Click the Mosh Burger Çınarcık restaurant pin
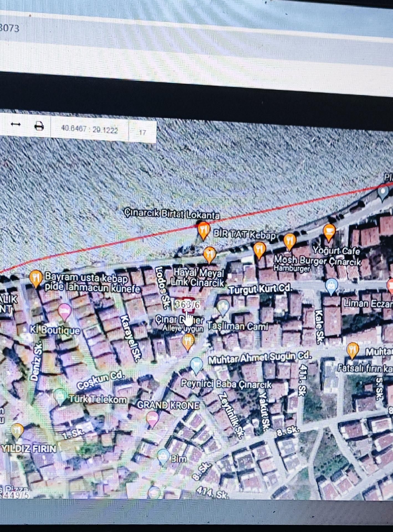Image resolution: width=393 pixels, height=532 pixels. (290, 242)
